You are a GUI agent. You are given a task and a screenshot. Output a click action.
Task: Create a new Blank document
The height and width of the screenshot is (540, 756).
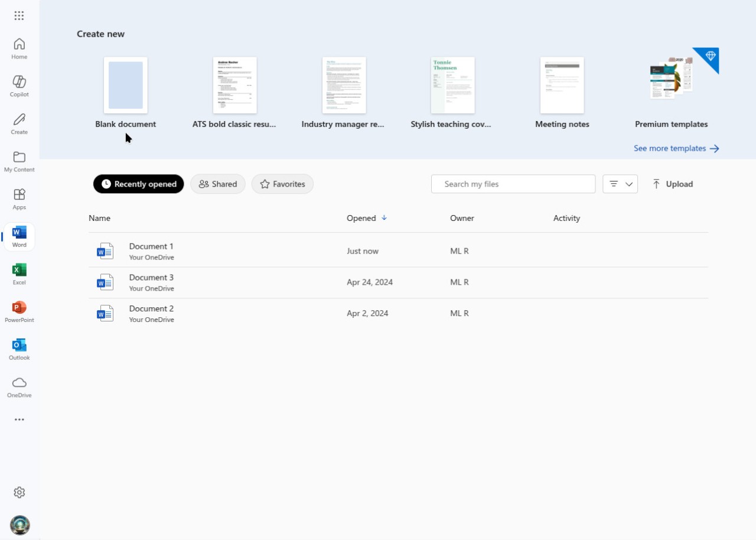pos(125,86)
